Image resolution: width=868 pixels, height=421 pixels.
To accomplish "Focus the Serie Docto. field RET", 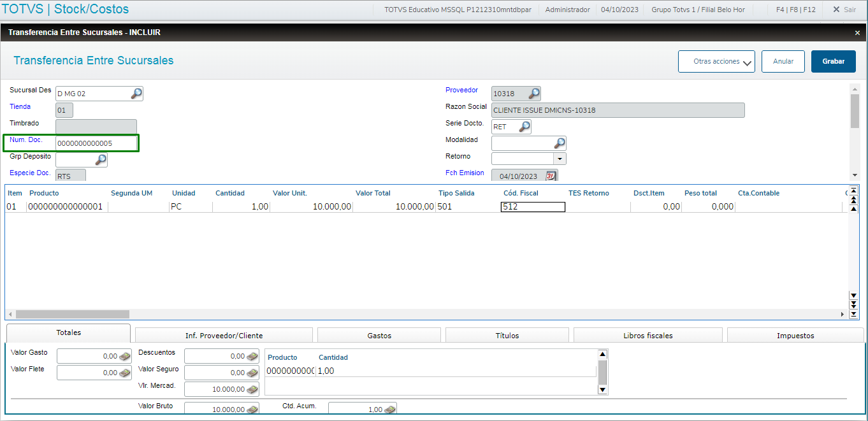I will 505,127.
